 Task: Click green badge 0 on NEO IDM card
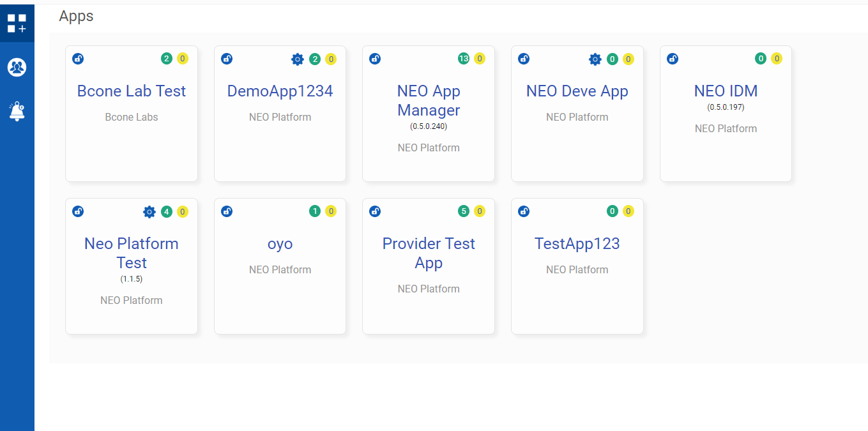[x=761, y=59]
